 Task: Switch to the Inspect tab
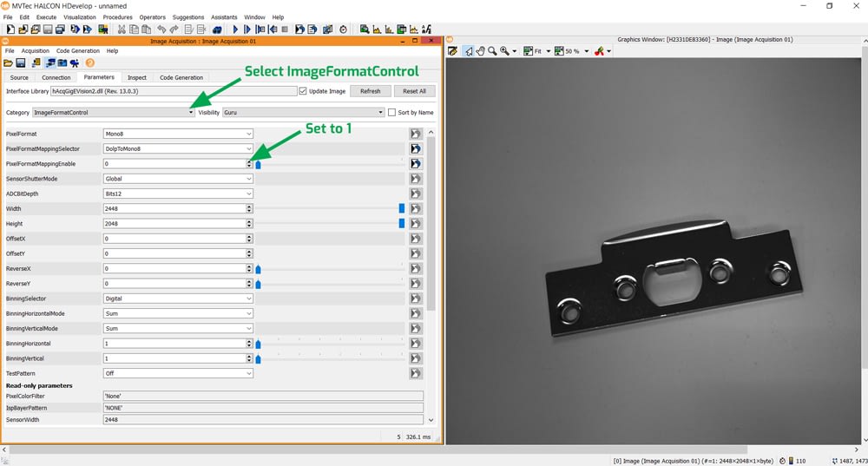click(x=137, y=77)
